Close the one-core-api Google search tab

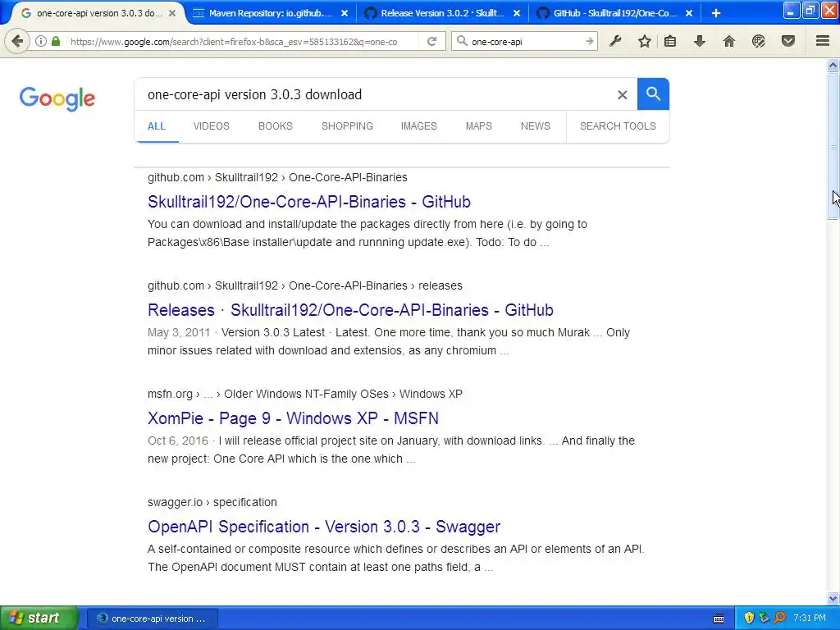coord(172,13)
